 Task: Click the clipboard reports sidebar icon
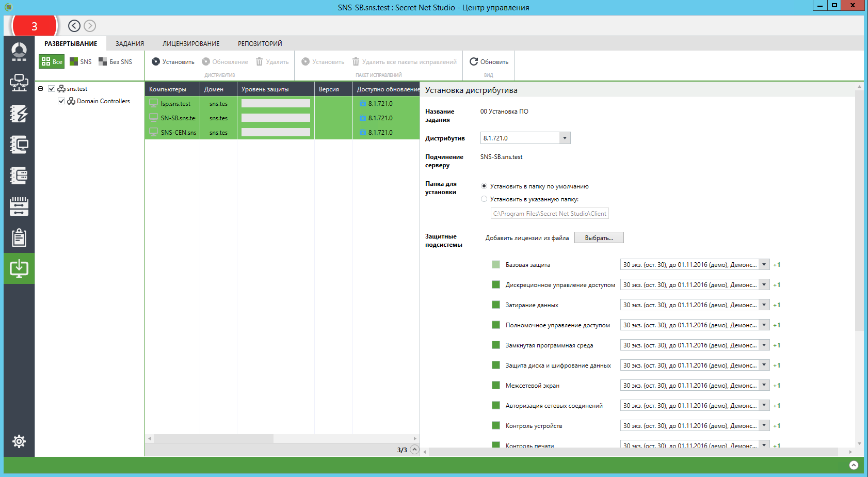(x=19, y=238)
